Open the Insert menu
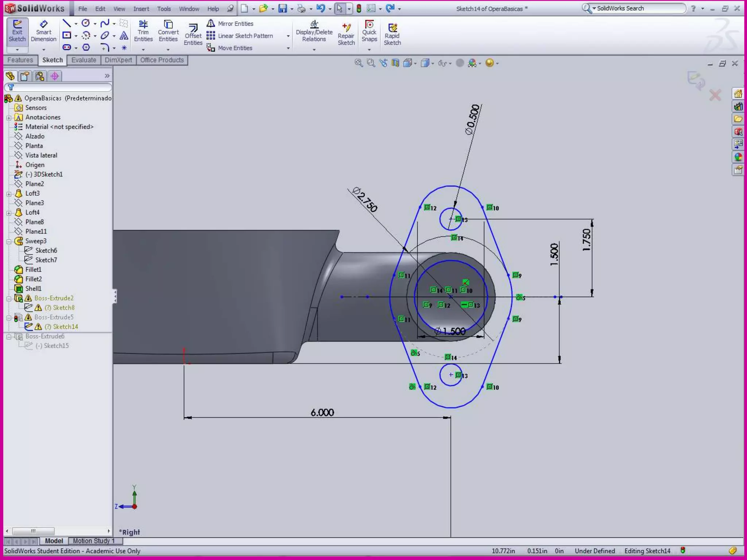The height and width of the screenshot is (560, 747). click(x=141, y=9)
